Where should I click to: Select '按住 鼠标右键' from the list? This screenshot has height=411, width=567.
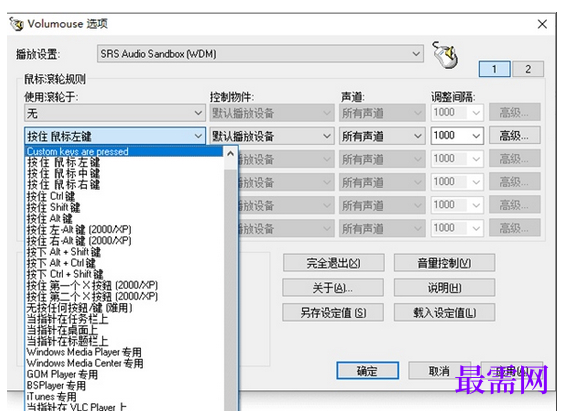[124, 185]
